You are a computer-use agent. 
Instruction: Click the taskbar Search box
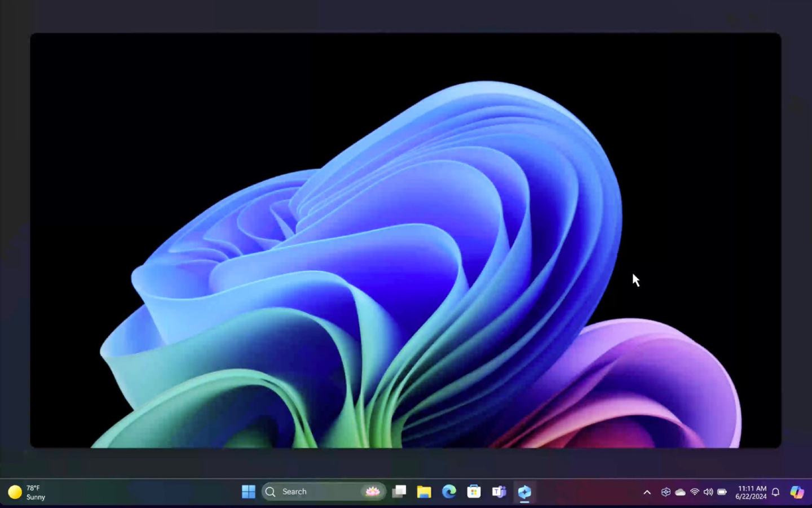[x=313, y=492]
